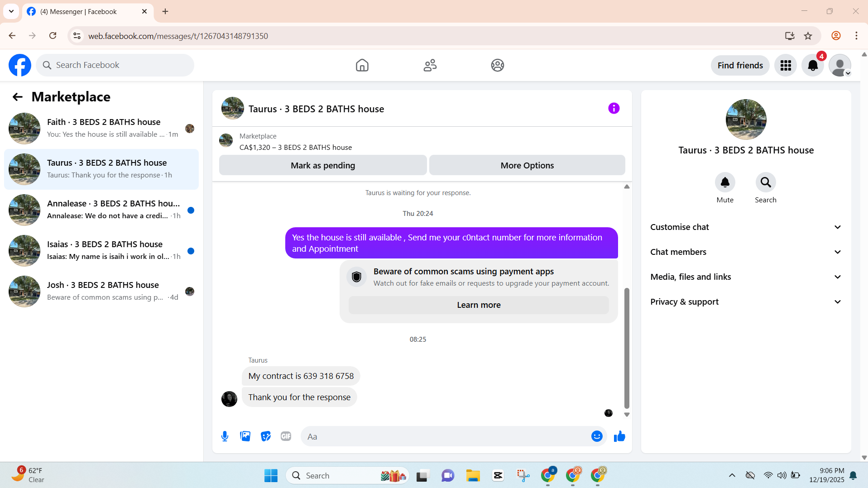Click the chat vertical scrollbar thumb
Viewport: 868px width, 488px height.
pos(627,348)
